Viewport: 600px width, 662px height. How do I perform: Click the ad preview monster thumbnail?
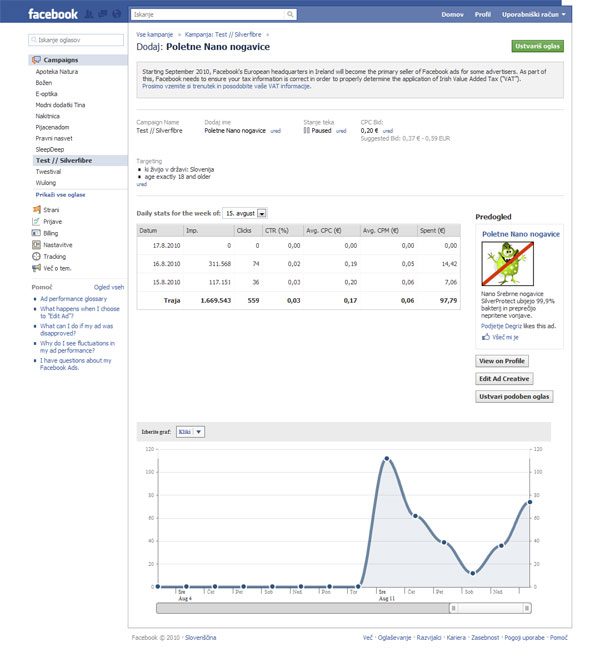point(508,263)
